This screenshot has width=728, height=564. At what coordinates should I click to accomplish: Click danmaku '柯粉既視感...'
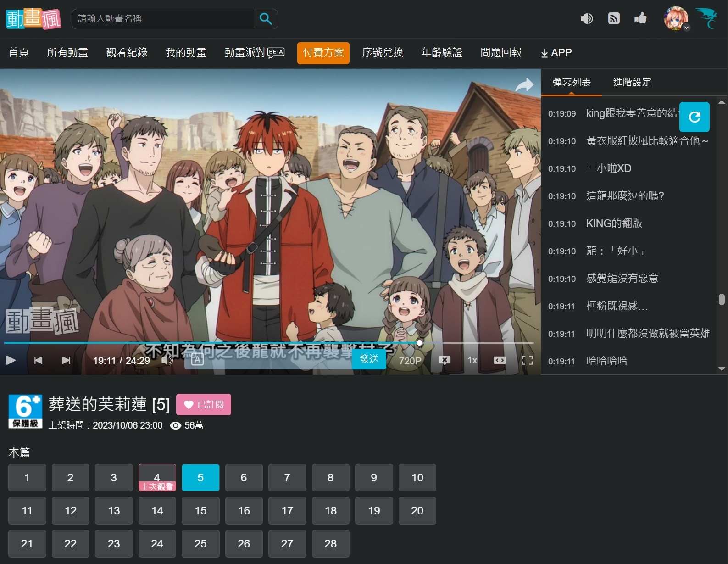(x=617, y=306)
